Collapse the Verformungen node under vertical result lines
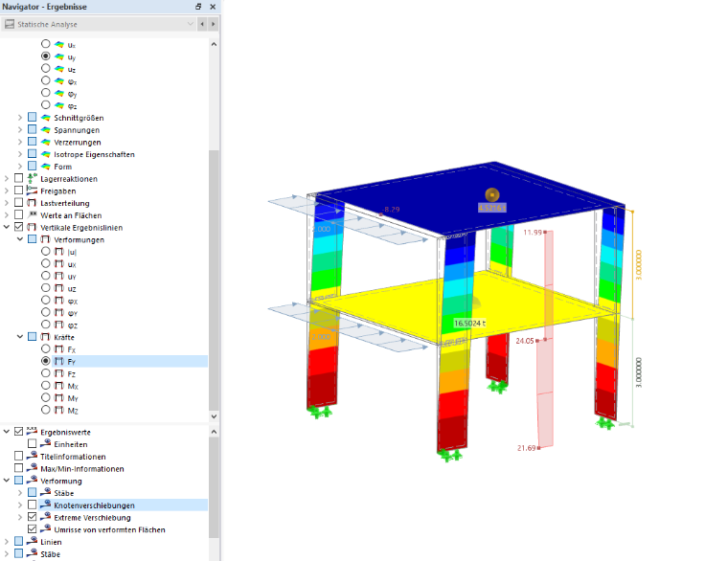 (x=20, y=239)
